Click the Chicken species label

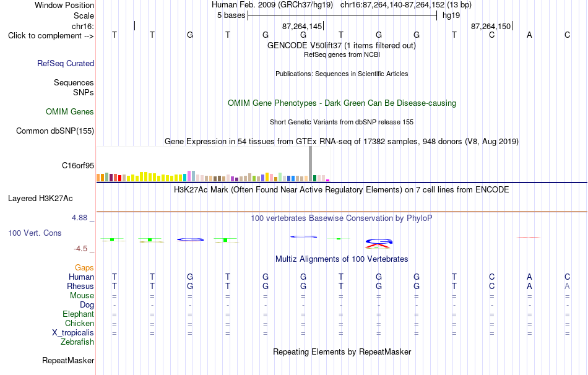pyautogui.click(x=79, y=323)
